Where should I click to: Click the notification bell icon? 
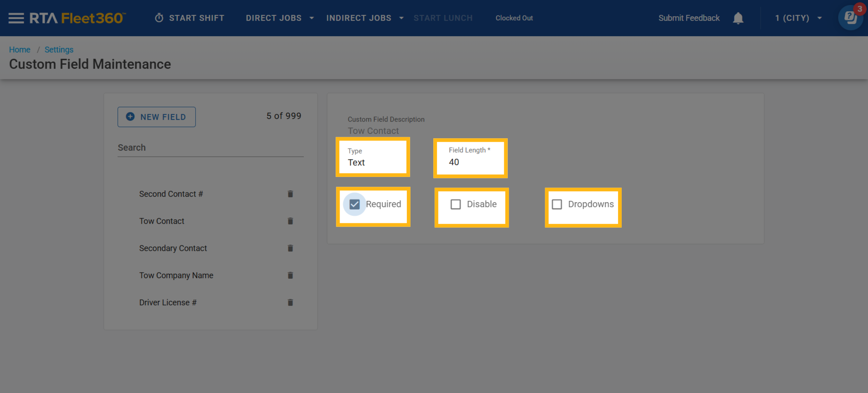tap(738, 18)
